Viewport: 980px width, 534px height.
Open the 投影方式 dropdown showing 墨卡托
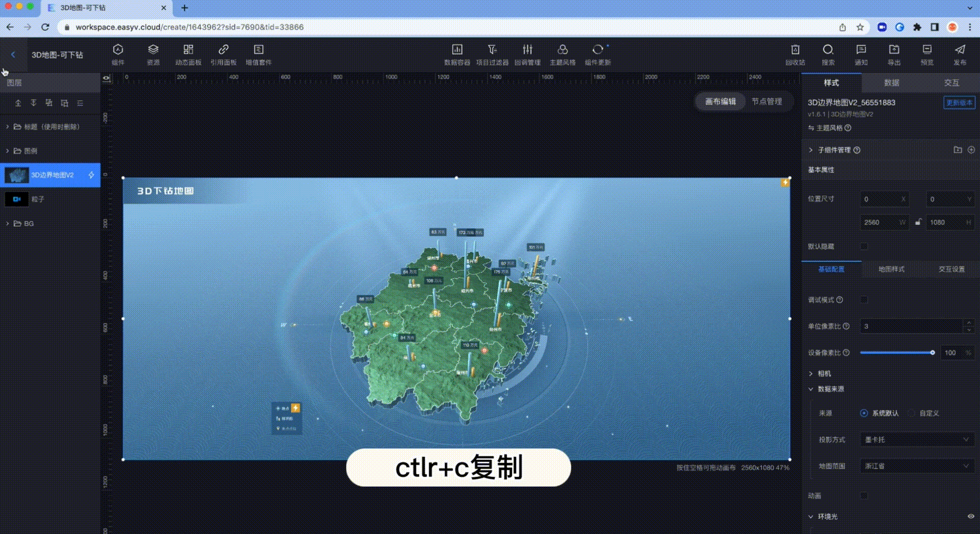click(917, 440)
